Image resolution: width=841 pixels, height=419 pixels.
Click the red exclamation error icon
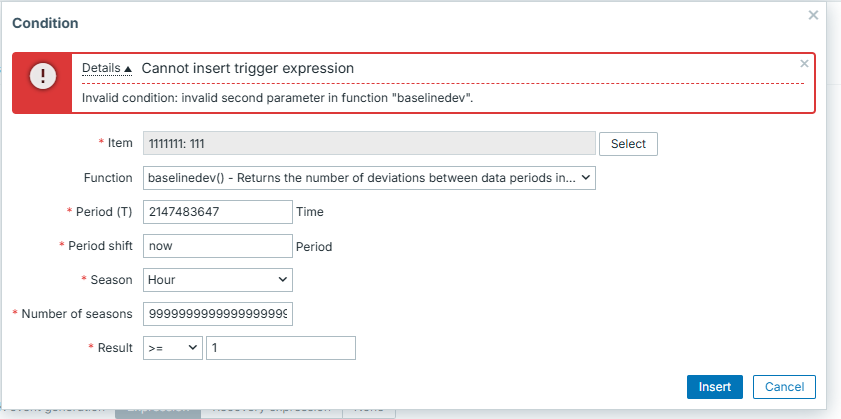point(43,77)
